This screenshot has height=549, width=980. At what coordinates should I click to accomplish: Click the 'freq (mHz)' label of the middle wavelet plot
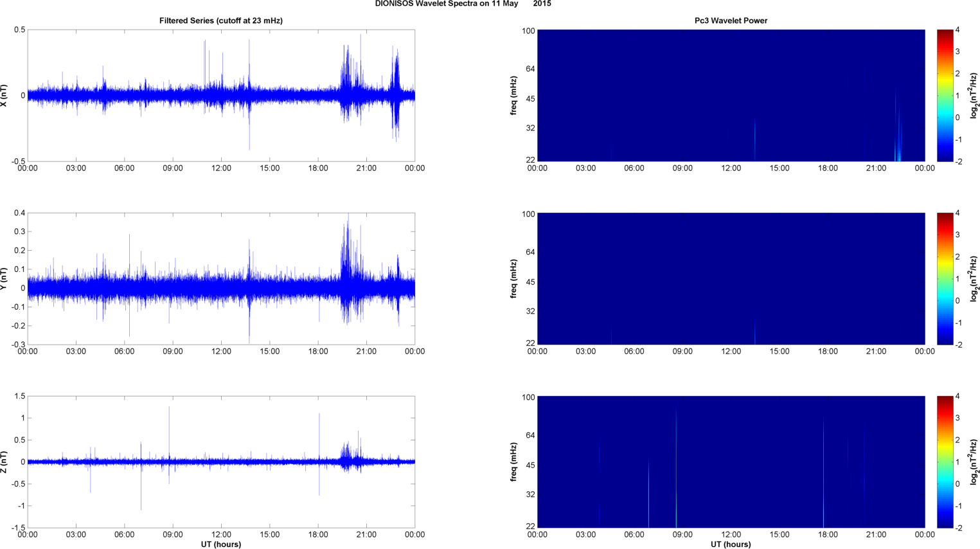[514, 278]
